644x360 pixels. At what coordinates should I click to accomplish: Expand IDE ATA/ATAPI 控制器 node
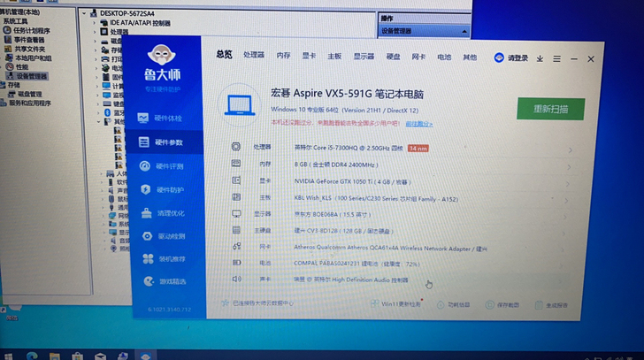pos(95,23)
